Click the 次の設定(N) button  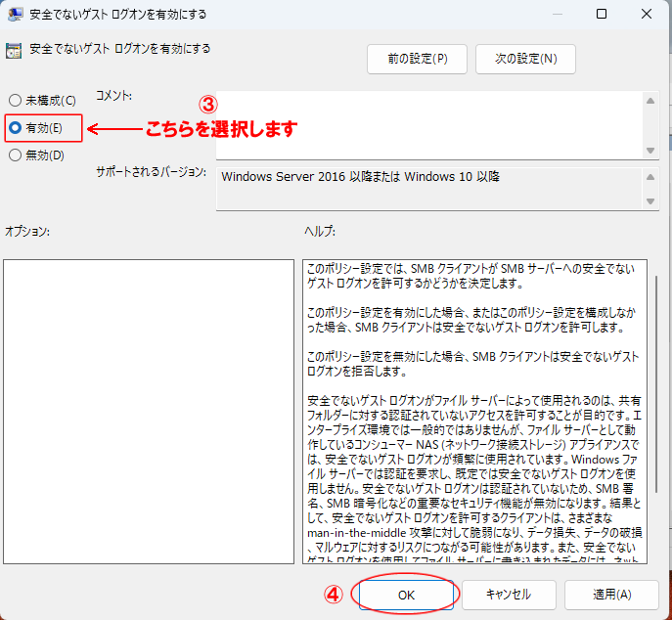pyautogui.click(x=525, y=59)
